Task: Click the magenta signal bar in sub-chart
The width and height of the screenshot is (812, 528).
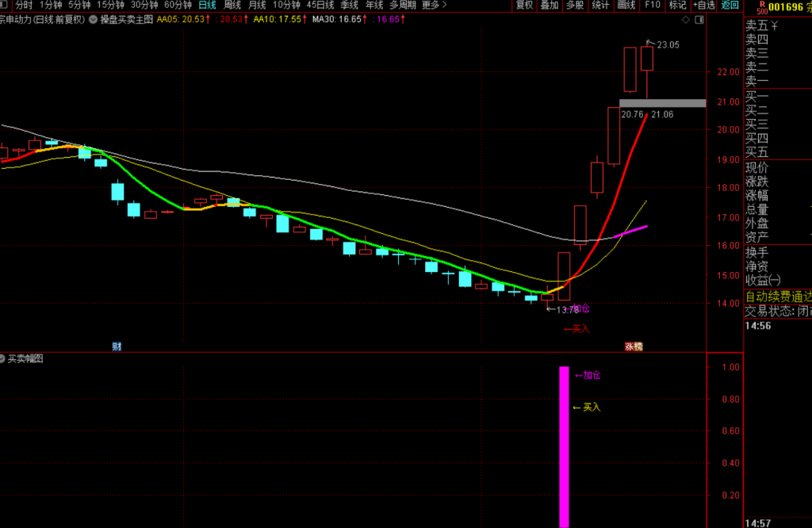Action: [564, 446]
